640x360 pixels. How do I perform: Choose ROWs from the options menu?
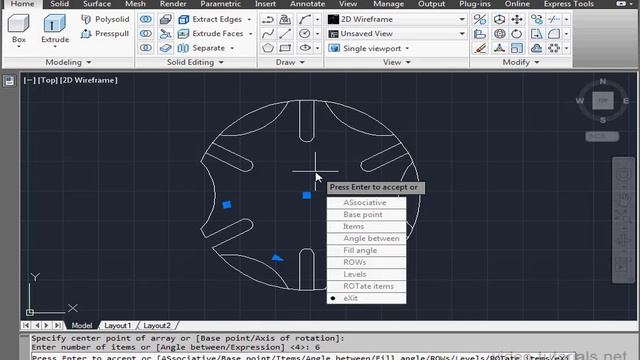coord(367,262)
